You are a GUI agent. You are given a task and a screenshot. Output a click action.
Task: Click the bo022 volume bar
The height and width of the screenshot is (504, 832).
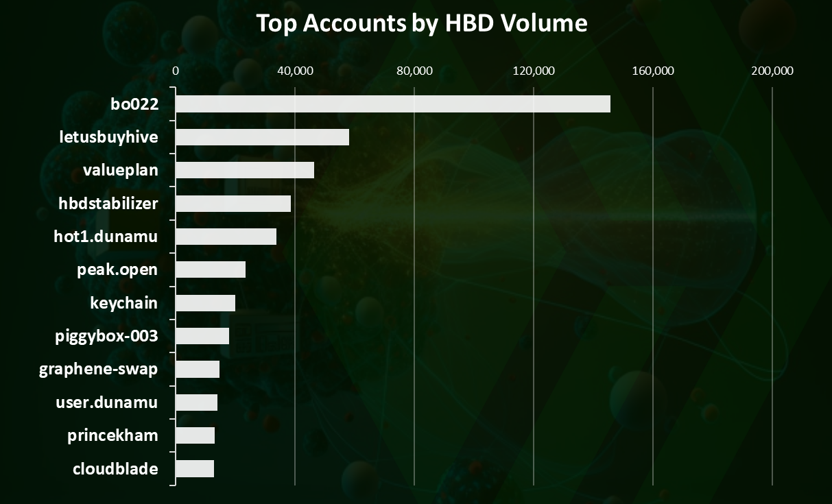pyautogui.click(x=393, y=104)
